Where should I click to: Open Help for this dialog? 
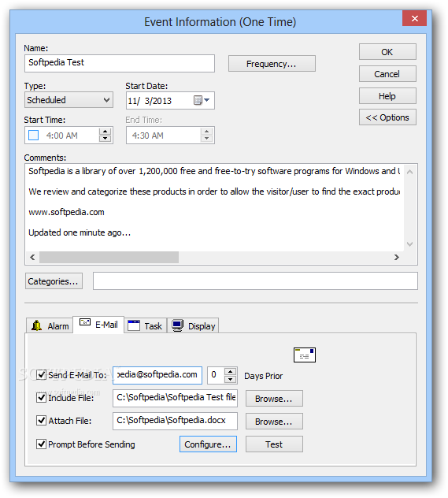tap(387, 96)
